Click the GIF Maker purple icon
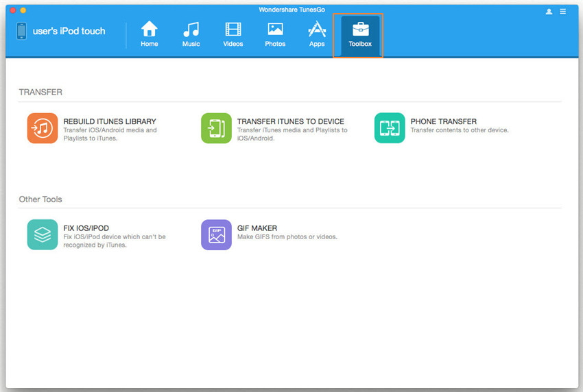 click(x=216, y=235)
